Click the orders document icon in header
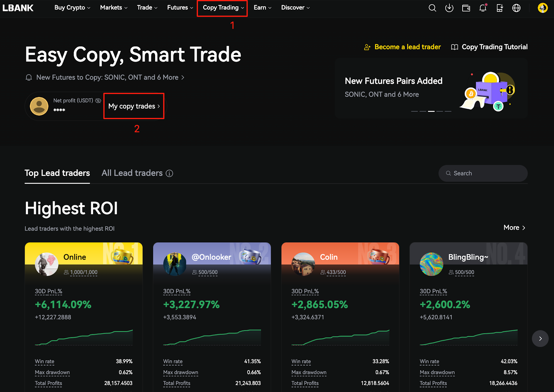Viewport: 554px width, 392px height. coord(500,8)
